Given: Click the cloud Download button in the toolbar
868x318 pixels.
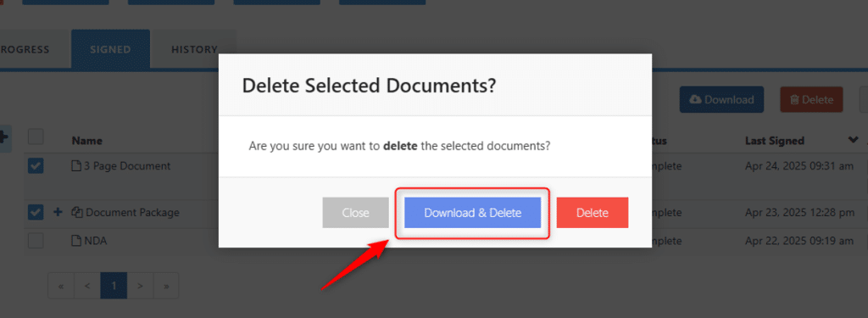Looking at the screenshot, I should pyautogui.click(x=722, y=100).
